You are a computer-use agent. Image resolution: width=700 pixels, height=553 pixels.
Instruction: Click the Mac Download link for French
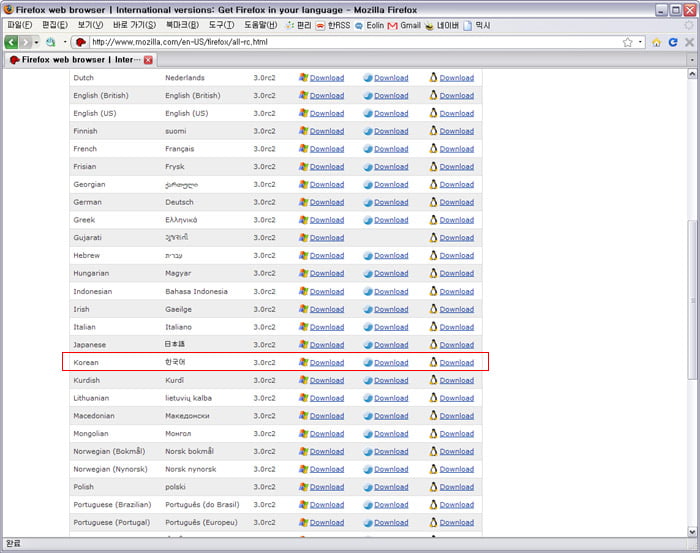tap(391, 149)
